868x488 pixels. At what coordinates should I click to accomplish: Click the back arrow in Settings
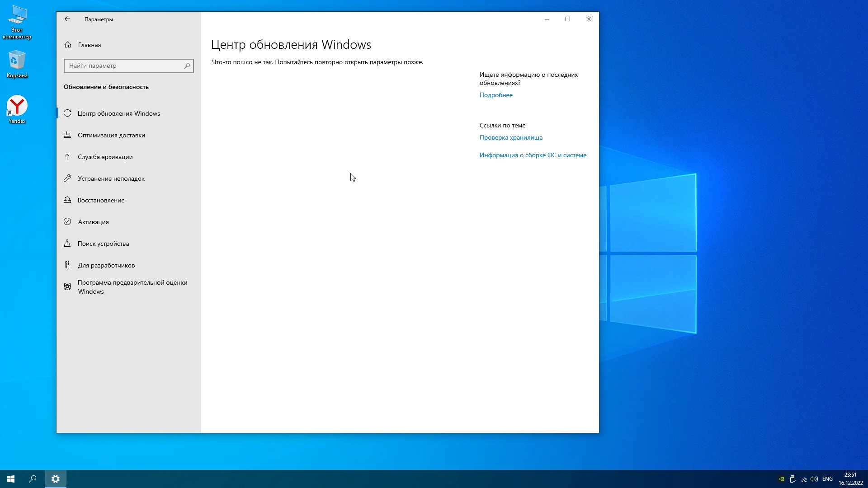tap(67, 19)
